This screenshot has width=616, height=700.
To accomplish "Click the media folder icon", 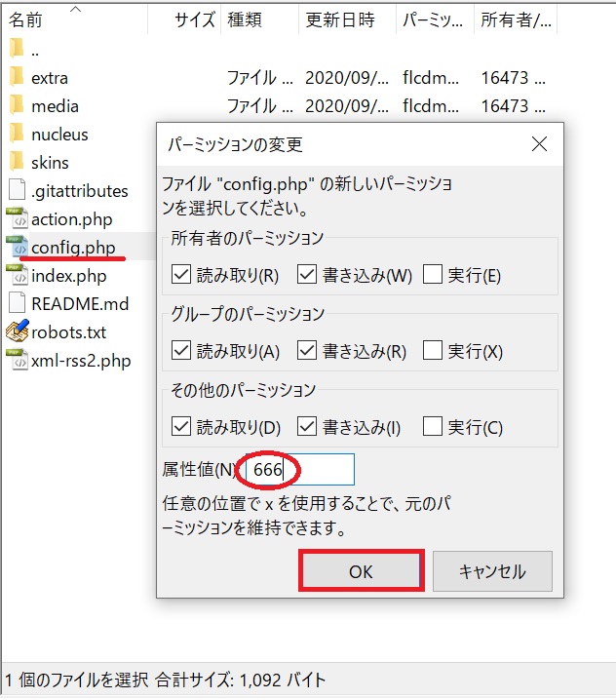I will 17,105.
